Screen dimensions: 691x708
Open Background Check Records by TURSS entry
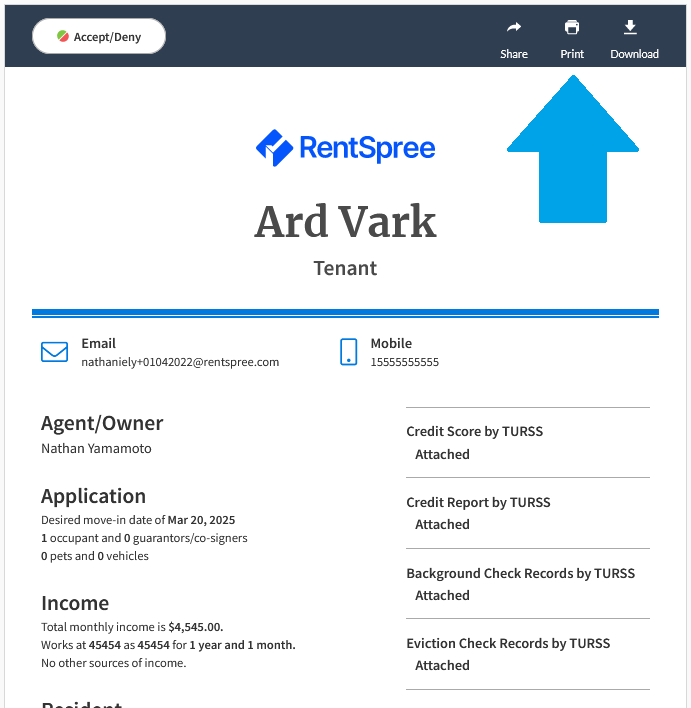pyautogui.click(x=521, y=573)
